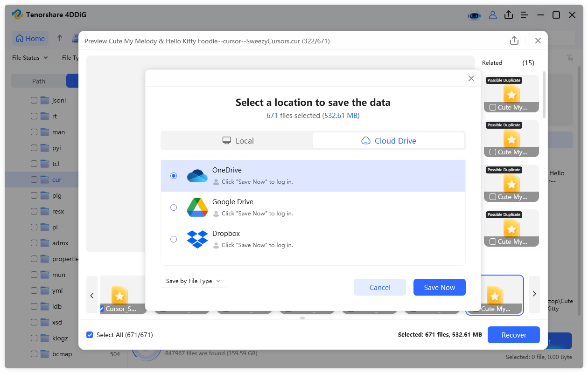
Task: Check the pl folder checkbox
Action: tap(34, 227)
